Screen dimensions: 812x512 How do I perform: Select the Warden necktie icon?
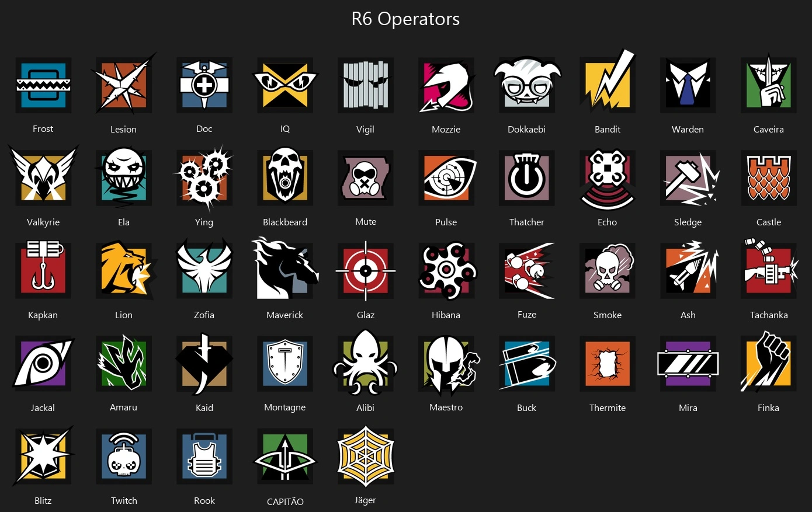tap(688, 85)
